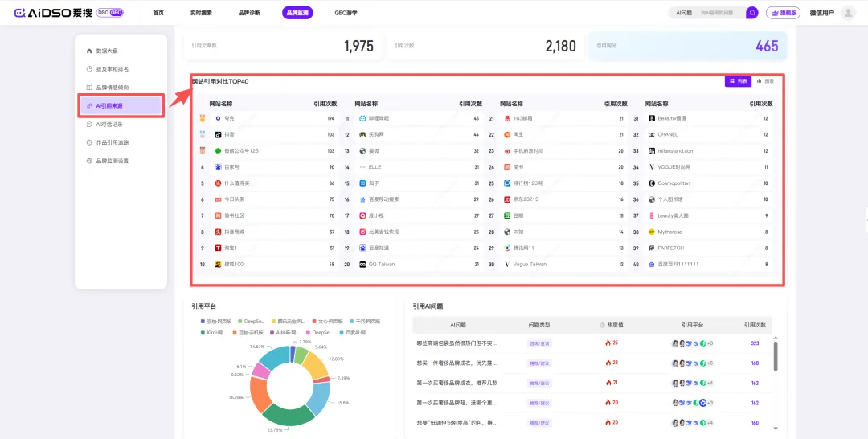Open the user avatar icon
Viewport: 868px width, 439px height.
848,13
